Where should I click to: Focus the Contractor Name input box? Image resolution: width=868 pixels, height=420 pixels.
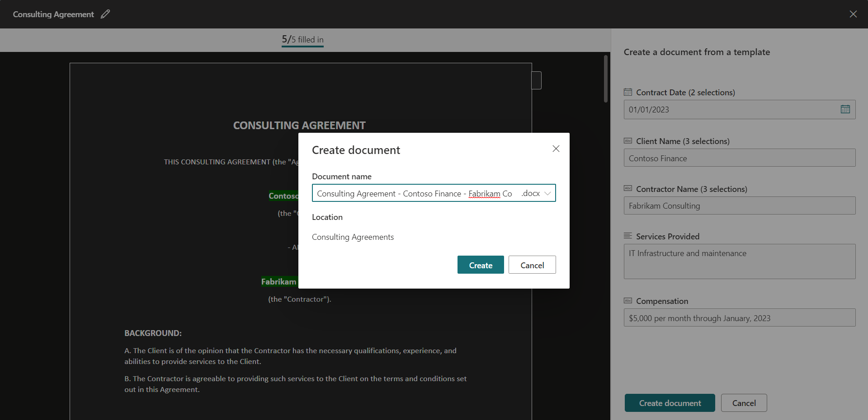pos(739,206)
